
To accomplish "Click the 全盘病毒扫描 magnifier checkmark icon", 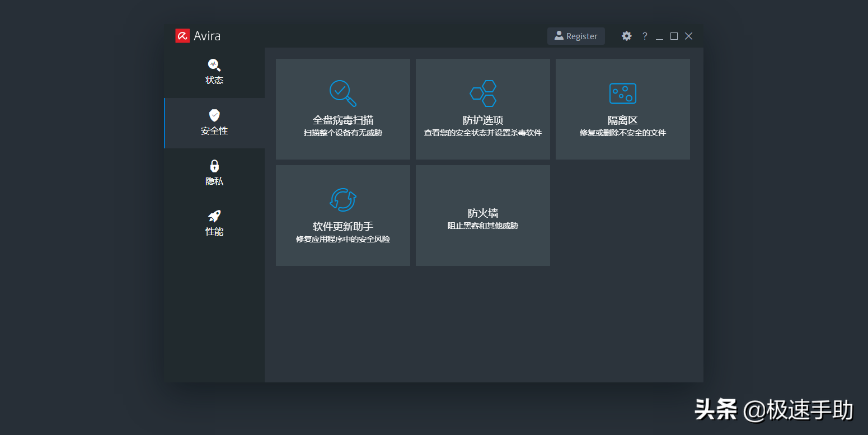I will tap(342, 93).
